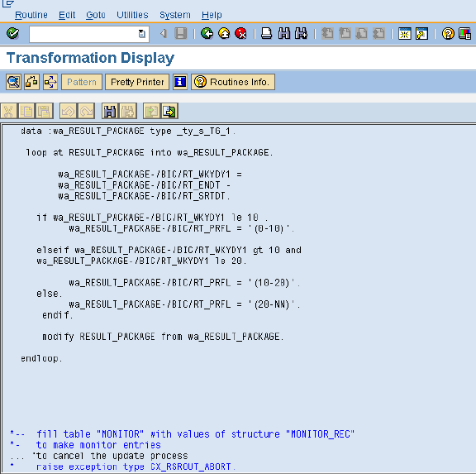This screenshot has width=476, height=474.
Task: Open the Utilities menu
Action: pos(132,15)
